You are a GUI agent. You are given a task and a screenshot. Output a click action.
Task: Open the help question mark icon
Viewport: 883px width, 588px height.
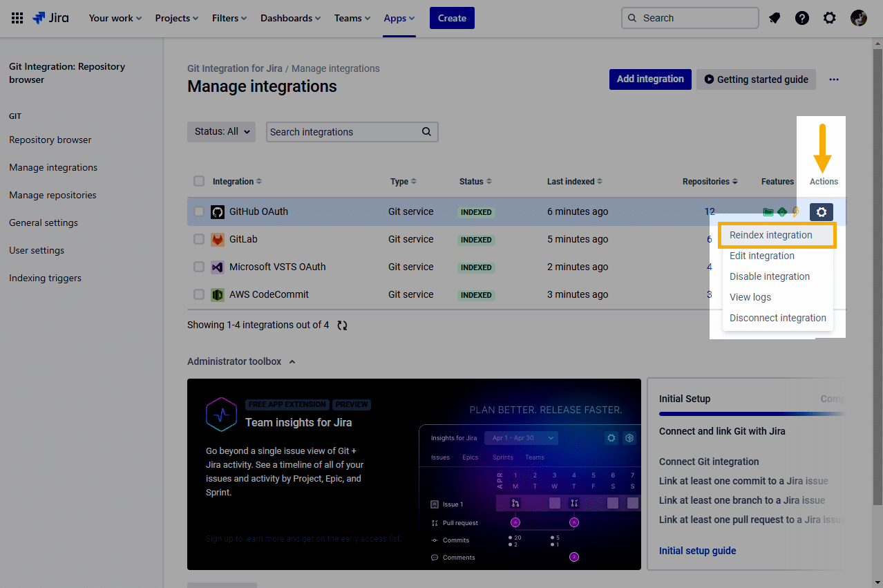802,18
